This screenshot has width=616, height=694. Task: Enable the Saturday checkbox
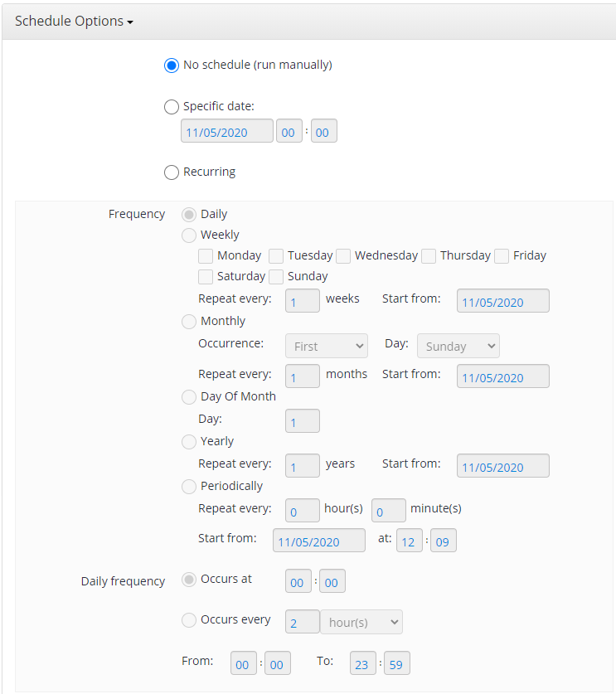point(205,276)
